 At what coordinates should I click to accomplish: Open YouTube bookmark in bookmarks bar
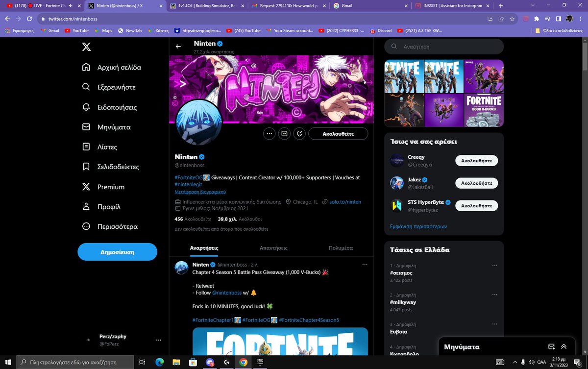point(77,30)
